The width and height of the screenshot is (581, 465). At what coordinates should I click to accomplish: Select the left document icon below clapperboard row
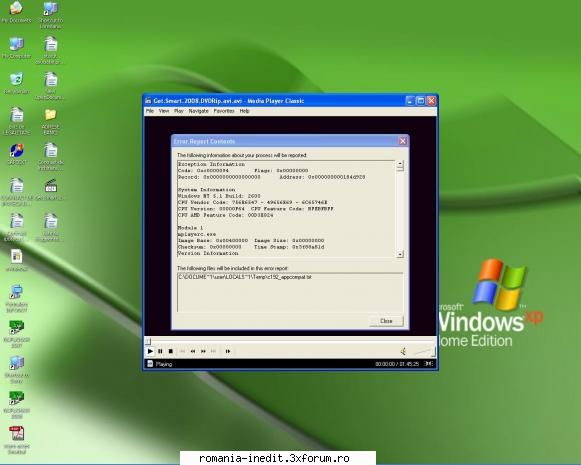tap(16, 227)
